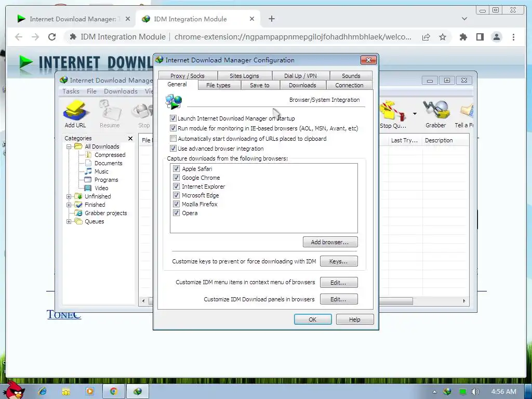
Task: Uncheck Microsoft Edge browser
Action: 176,195
